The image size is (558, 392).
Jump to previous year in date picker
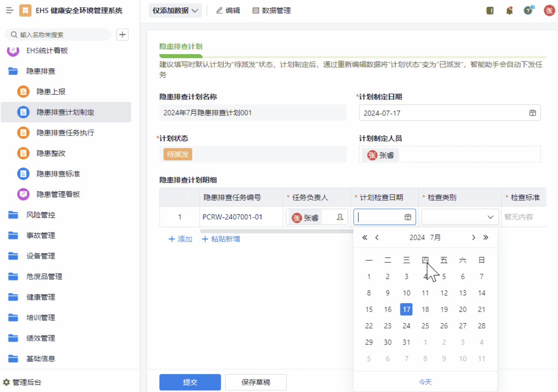[x=365, y=238]
